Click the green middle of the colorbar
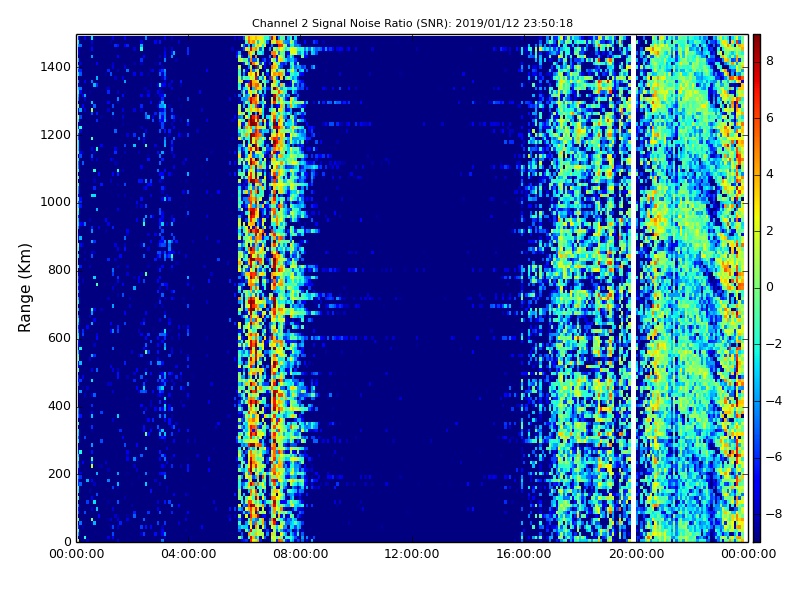The height and width of the screenshot is (600, 800). click(757, 288)
